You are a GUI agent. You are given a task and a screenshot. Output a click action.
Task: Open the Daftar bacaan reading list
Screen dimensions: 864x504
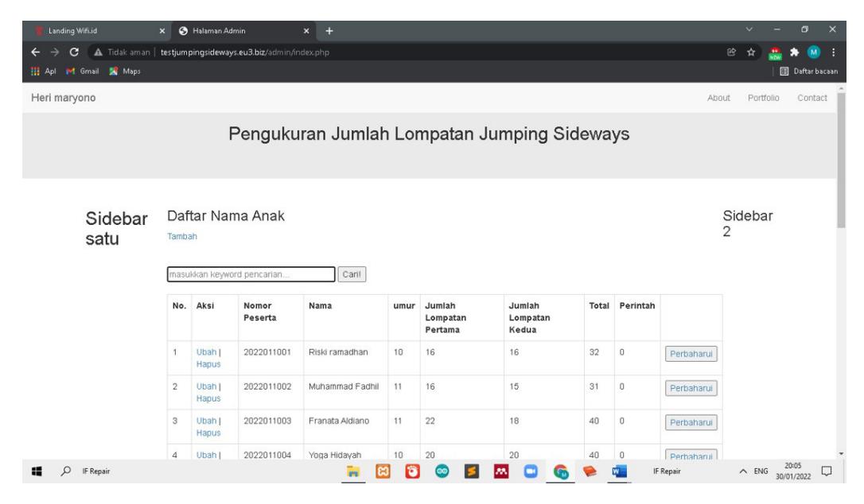[x=808, y=71]
